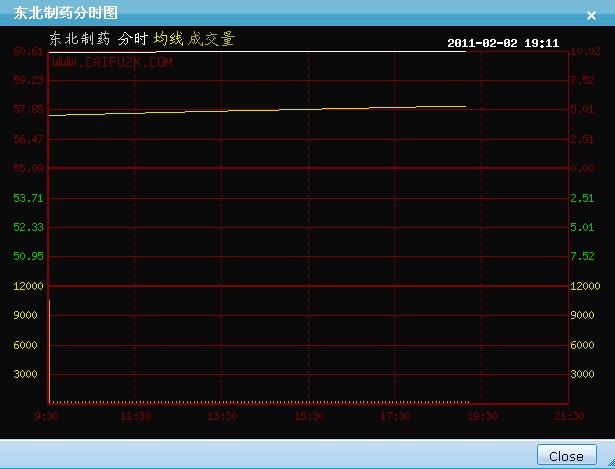Image resolution: width=615 pixels, height=469 pixels.
Task: Click the 19:30 time axis label
Action: pyautogui.click(x=482, y=416)
